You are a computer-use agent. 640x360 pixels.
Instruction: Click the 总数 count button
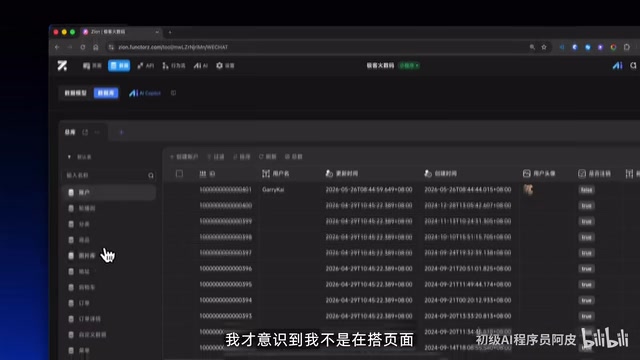293,157
